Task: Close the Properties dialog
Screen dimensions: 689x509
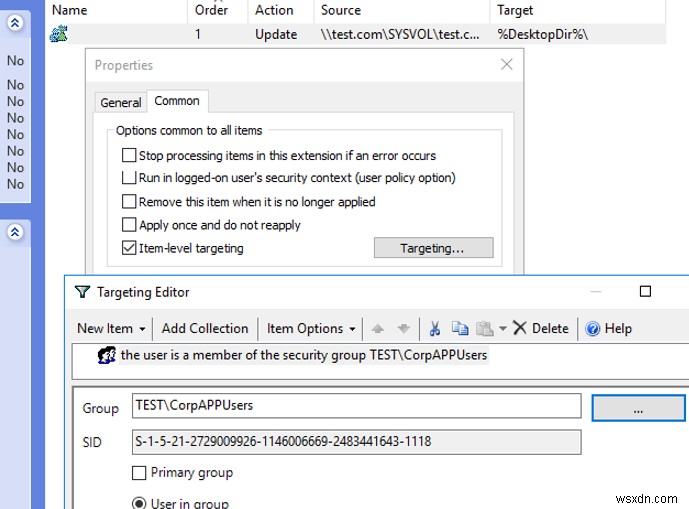Action: [507, 65]
